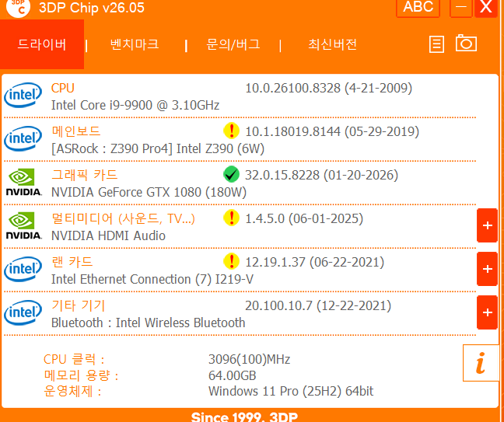
Task: Select the NVIDIA HDMI Audio text
Action: (x=108, y=235)
